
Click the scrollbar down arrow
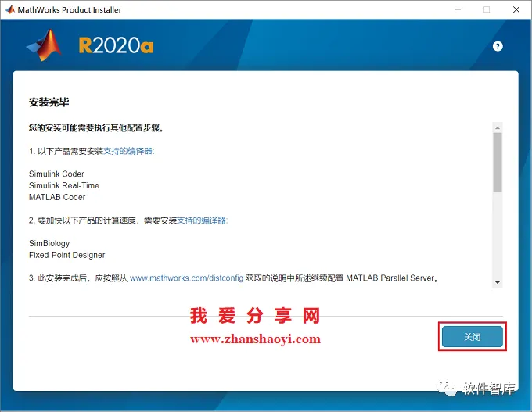point(498,282)
